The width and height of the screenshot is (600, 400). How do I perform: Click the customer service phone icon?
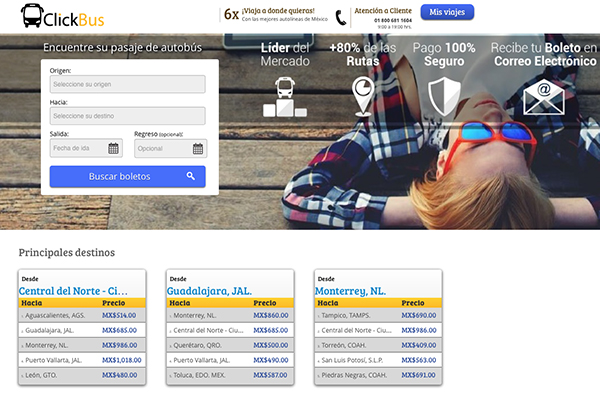[341, 18]
